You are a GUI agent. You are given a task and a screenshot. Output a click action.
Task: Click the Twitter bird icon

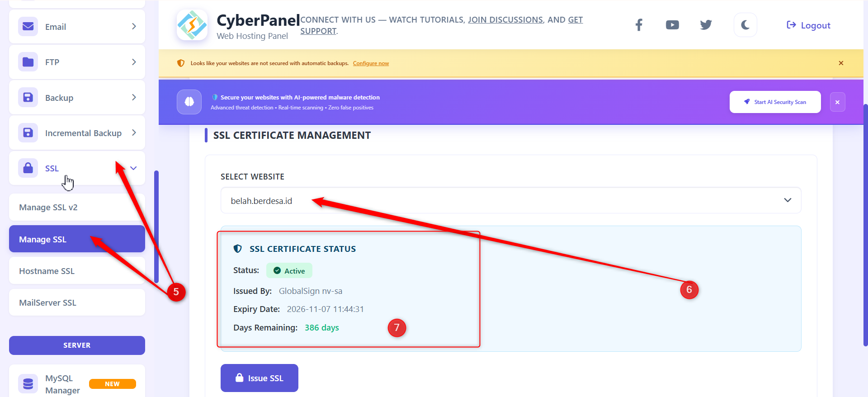(706, 25)
